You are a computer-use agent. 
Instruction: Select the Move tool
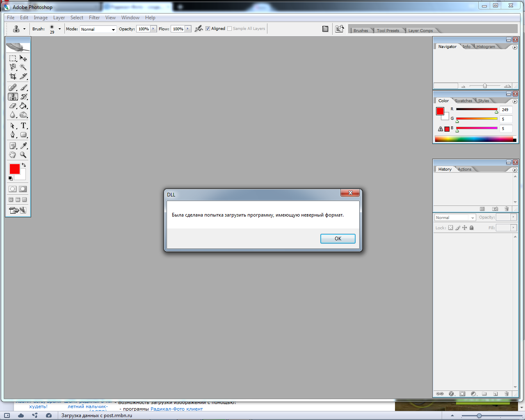pyautogui.click(x=23, y=58)
